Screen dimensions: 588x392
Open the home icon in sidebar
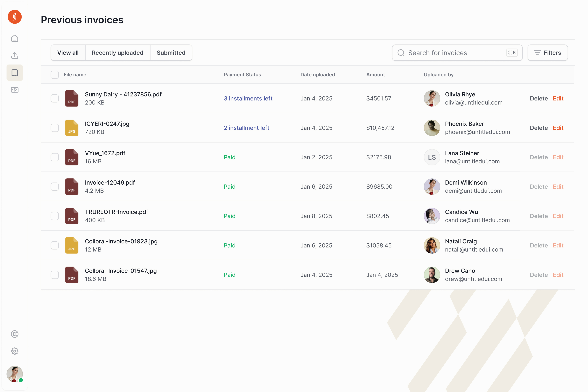(14, 38)
